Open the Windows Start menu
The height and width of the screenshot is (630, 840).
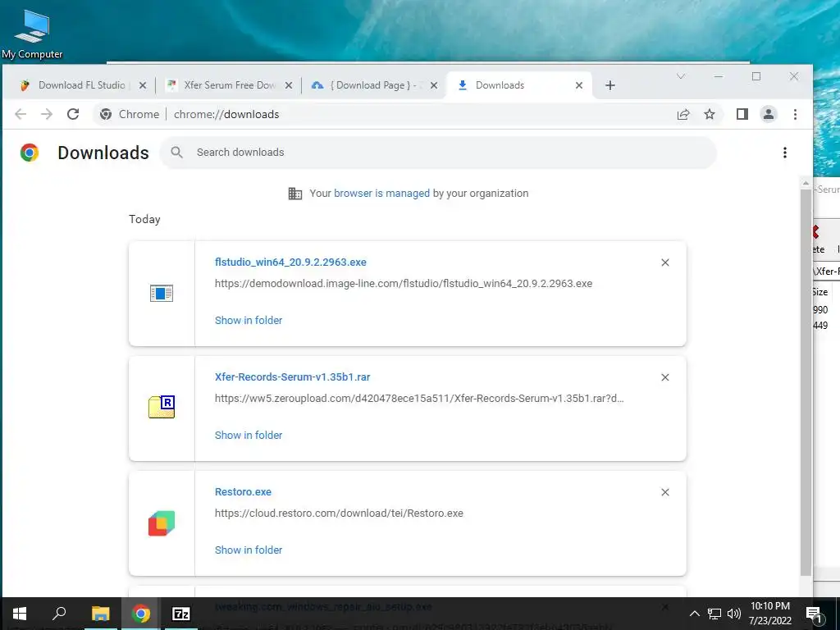coord(20,614)
